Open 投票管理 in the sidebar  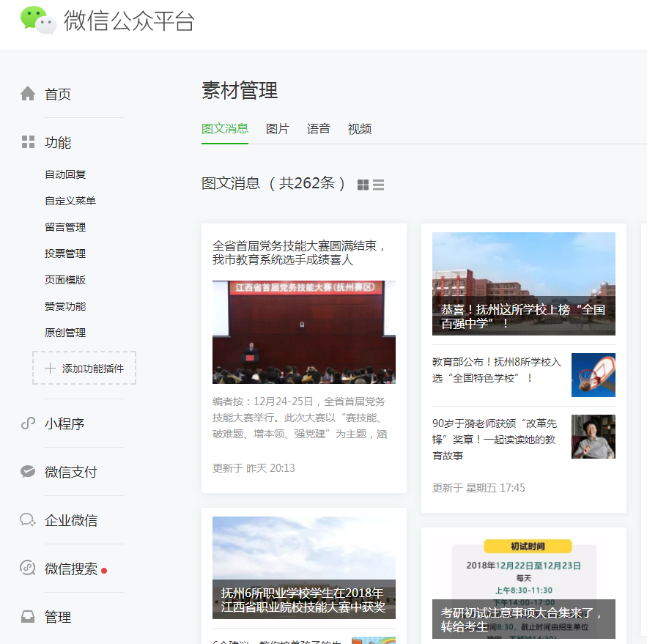(65, 253)
